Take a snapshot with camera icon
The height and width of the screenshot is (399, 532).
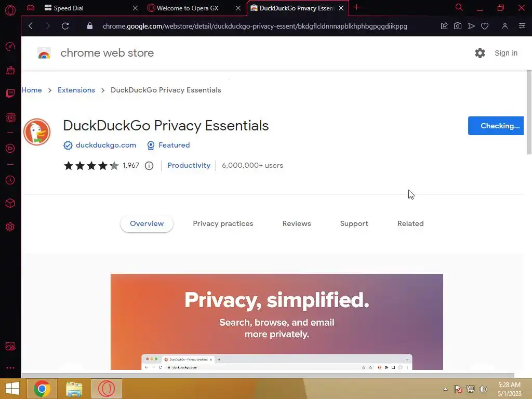[x=457, y=26]
